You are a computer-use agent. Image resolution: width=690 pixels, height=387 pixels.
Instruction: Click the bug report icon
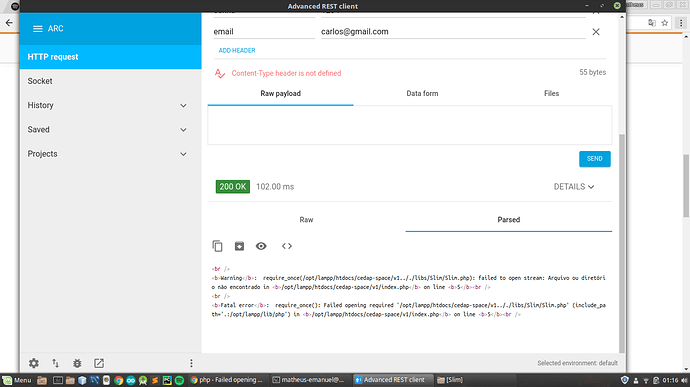click(77, 363)
